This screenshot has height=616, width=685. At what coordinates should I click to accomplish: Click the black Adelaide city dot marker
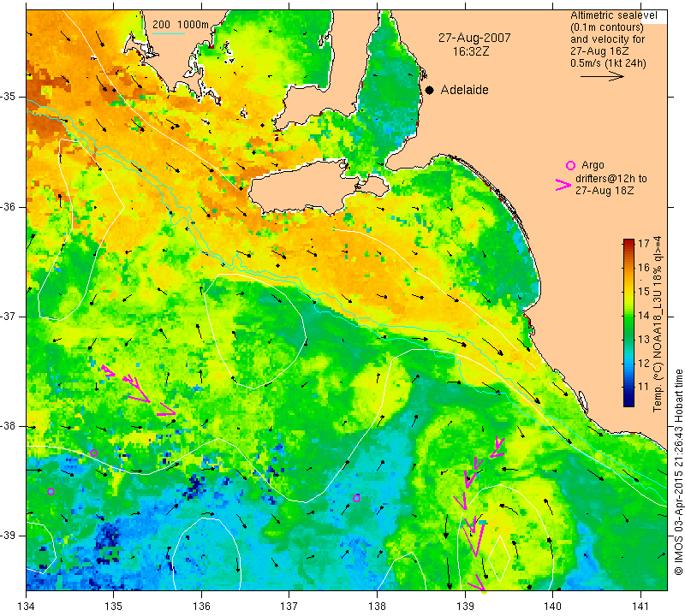pos(430,90)
